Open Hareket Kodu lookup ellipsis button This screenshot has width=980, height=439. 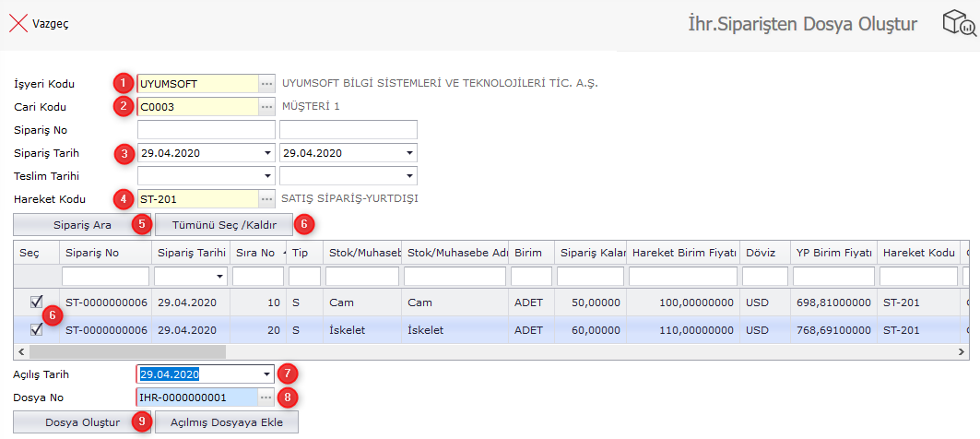266,198
